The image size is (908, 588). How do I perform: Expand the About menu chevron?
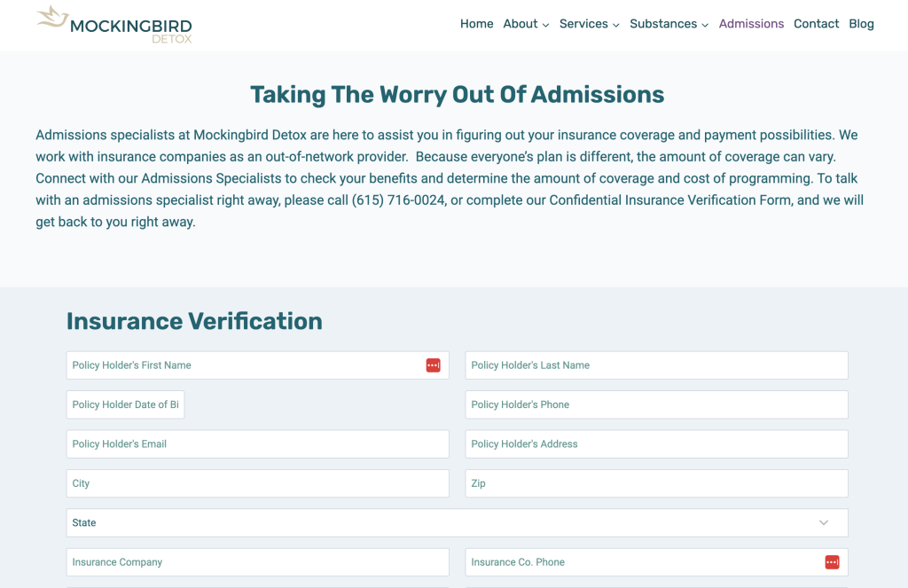545,25
